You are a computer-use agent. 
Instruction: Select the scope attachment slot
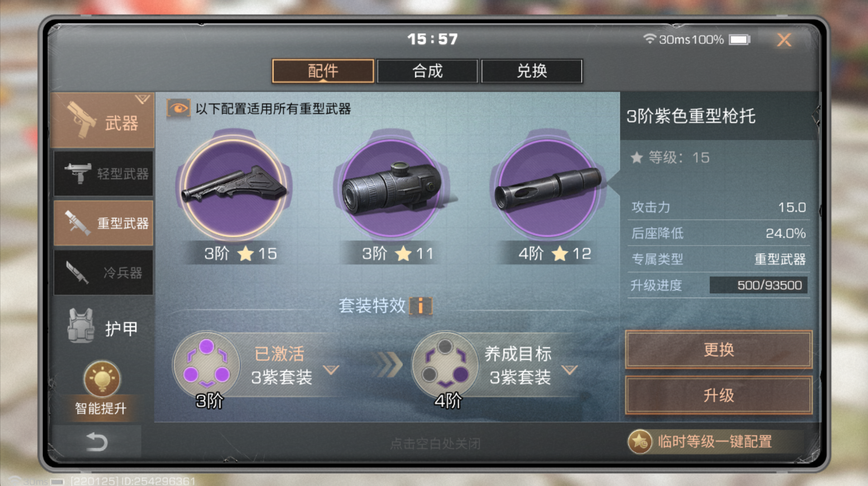tap(392, 187)
